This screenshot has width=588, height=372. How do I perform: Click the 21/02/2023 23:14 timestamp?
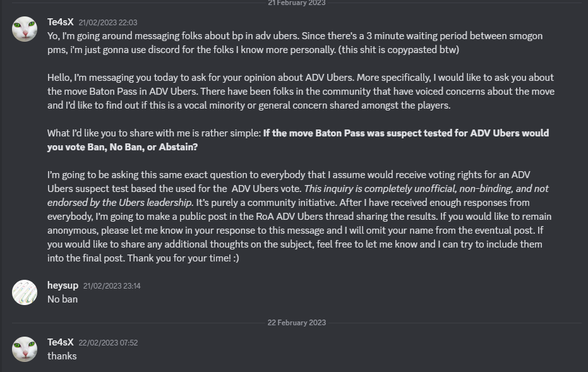tap(112, 286)
